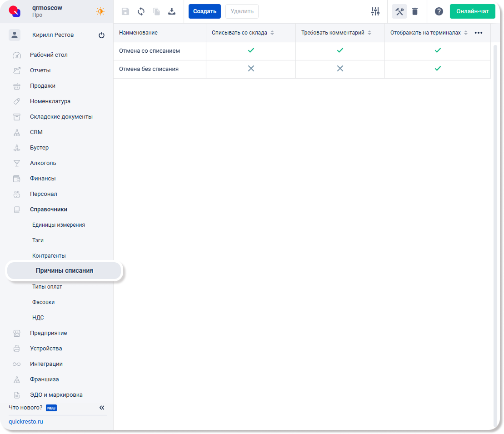Toggle warehouse write-off check for Отмена со списанием
This screenshot has height=434, width=504.
pos(251,50)
